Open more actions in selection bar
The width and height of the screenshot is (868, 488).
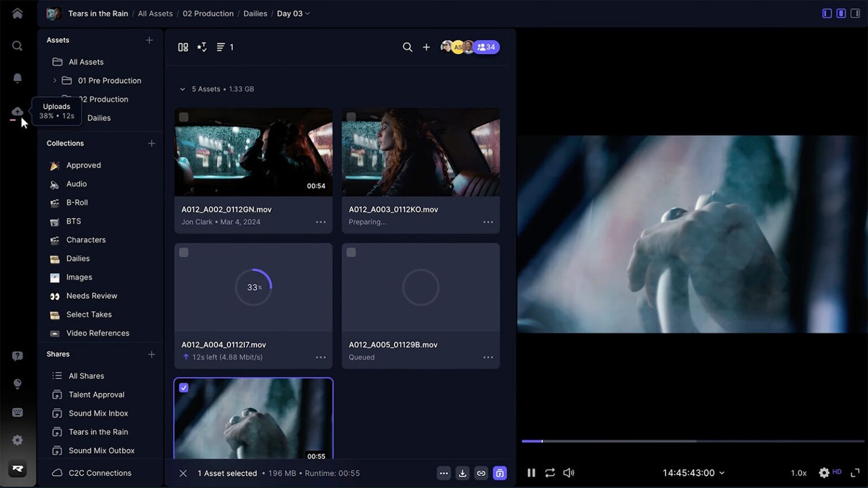[x=444, y=473]
